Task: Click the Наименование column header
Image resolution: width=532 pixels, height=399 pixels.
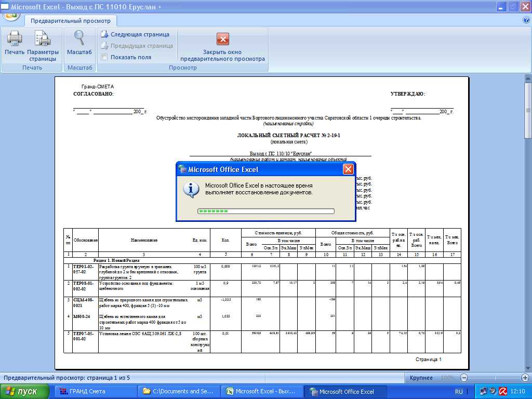Action: (144, 240)
